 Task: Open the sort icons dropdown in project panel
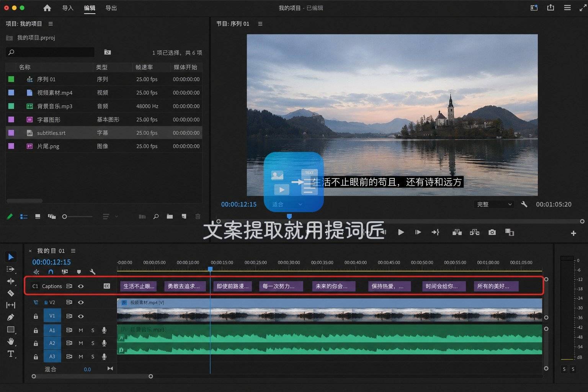(110, 216)
